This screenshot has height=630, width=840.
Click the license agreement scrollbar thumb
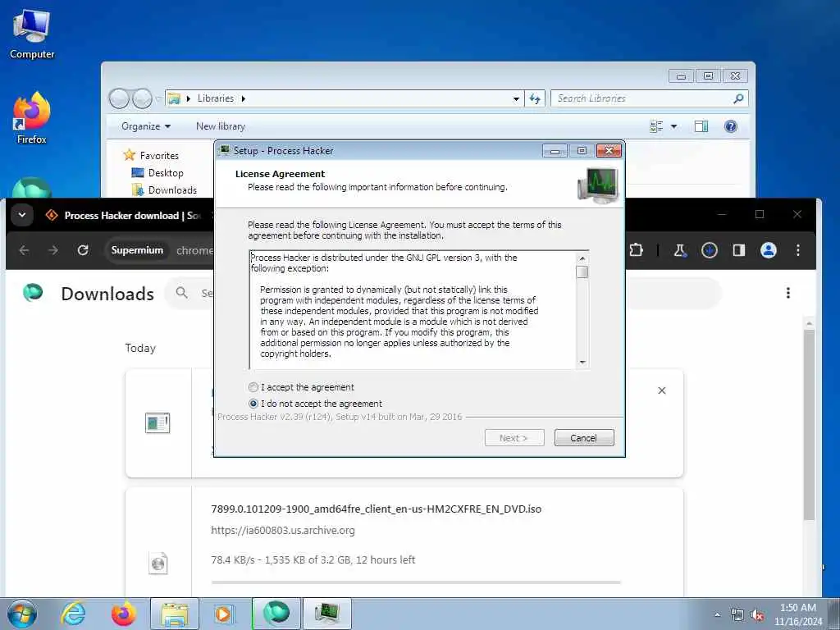(582, 272)
